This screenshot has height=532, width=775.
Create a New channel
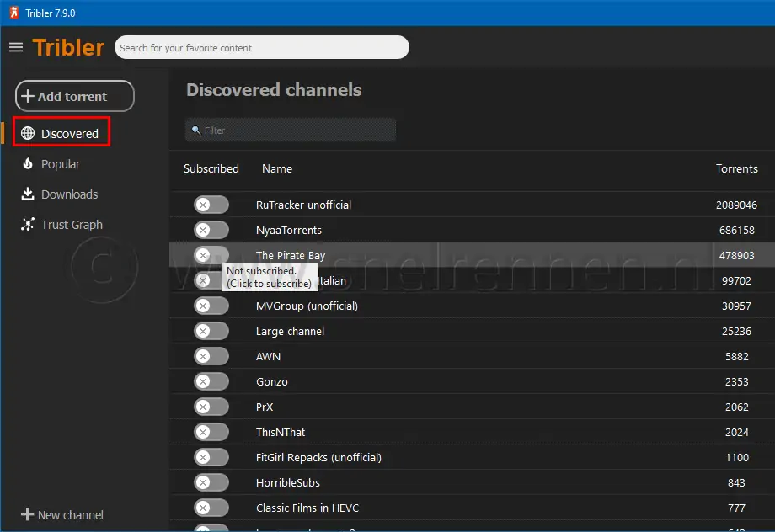pyautogui.click(x=62, y=514)
